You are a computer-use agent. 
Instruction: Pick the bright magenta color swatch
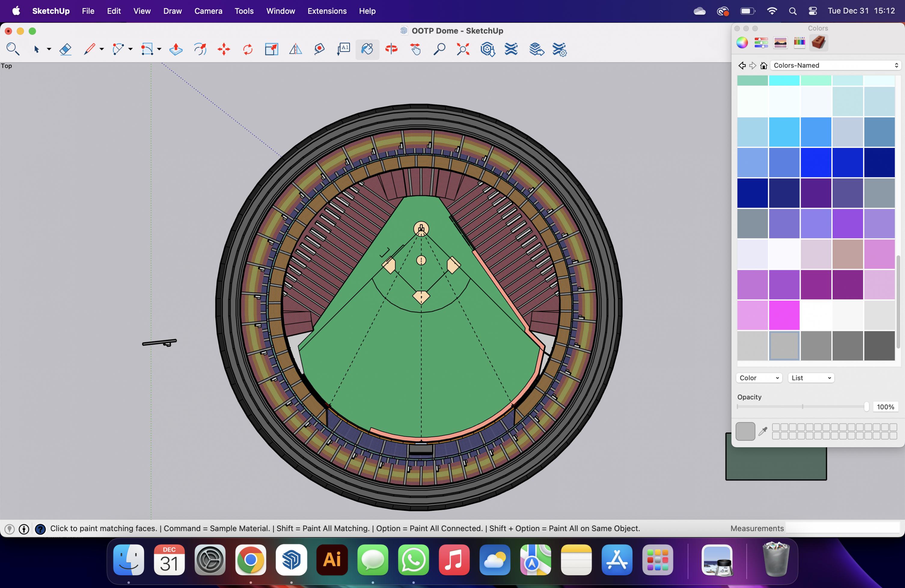click(x=784, y=315)
